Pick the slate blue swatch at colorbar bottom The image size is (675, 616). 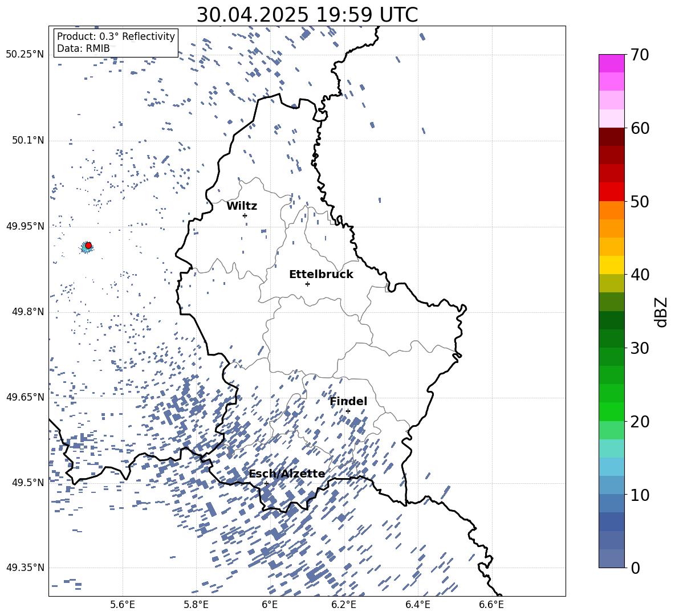(x=612, y=558)
